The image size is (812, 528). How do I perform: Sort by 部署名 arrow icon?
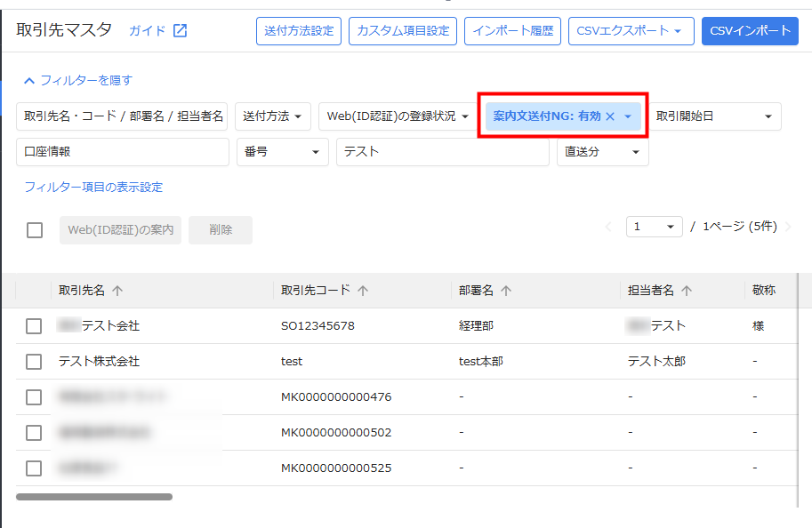point(506,291)
